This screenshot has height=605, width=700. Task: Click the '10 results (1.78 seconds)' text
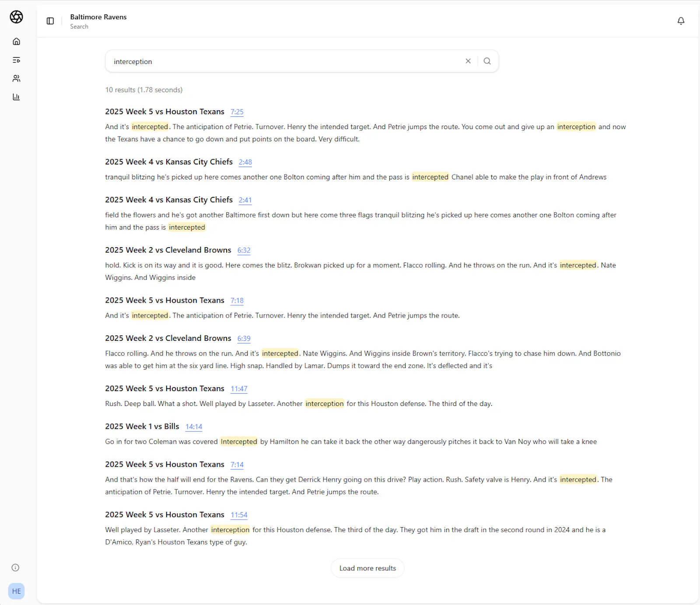click(144, 90)
